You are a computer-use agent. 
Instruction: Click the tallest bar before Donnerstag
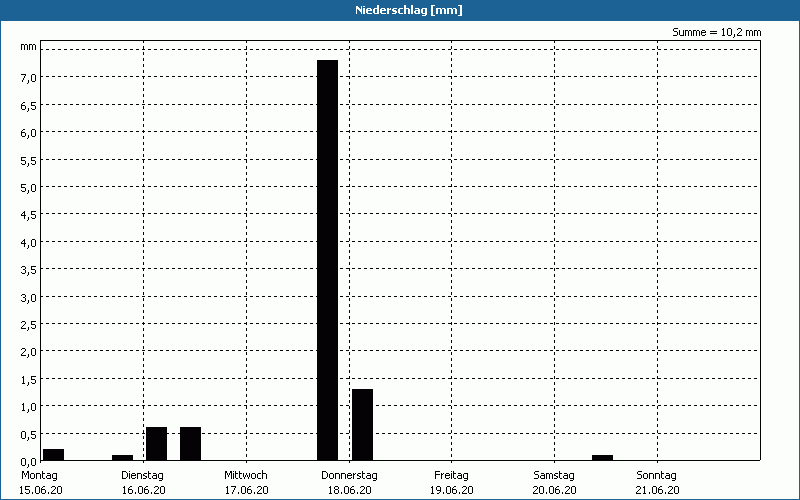pyautogui.click(x=328, y=260)
